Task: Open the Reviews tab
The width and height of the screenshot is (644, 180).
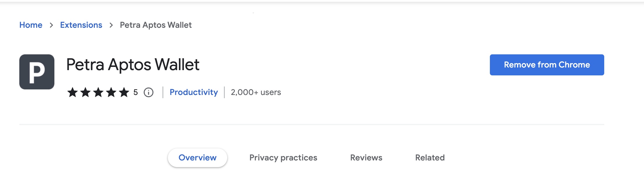Action: pos(366,158)
